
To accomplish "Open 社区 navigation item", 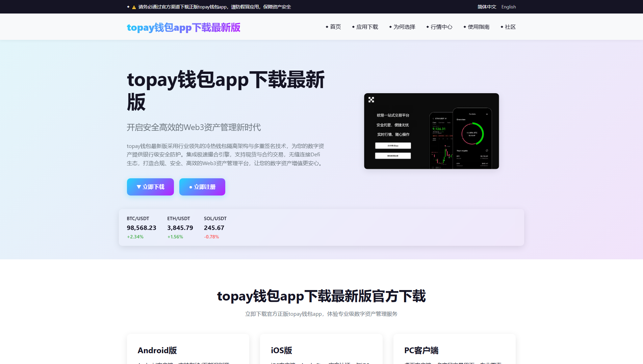I will tap(508, 27).
